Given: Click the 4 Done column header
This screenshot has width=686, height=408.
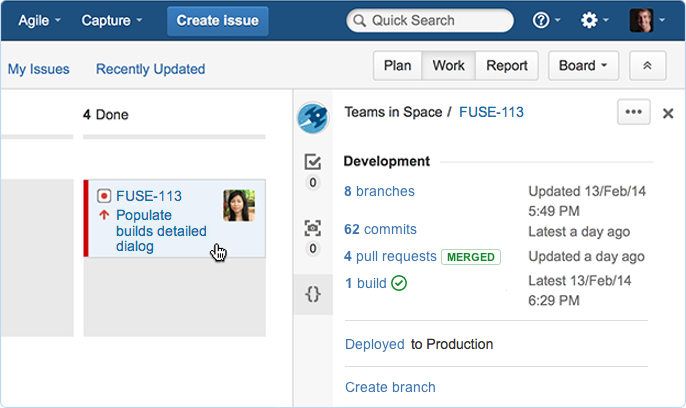Looking at the screenshot, I should coord(106,115).
